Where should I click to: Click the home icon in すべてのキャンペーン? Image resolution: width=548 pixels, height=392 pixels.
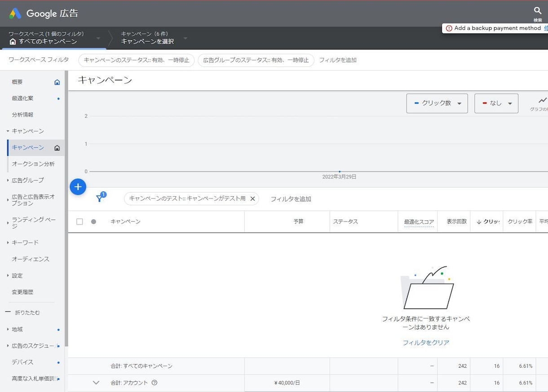coord(13,42)
